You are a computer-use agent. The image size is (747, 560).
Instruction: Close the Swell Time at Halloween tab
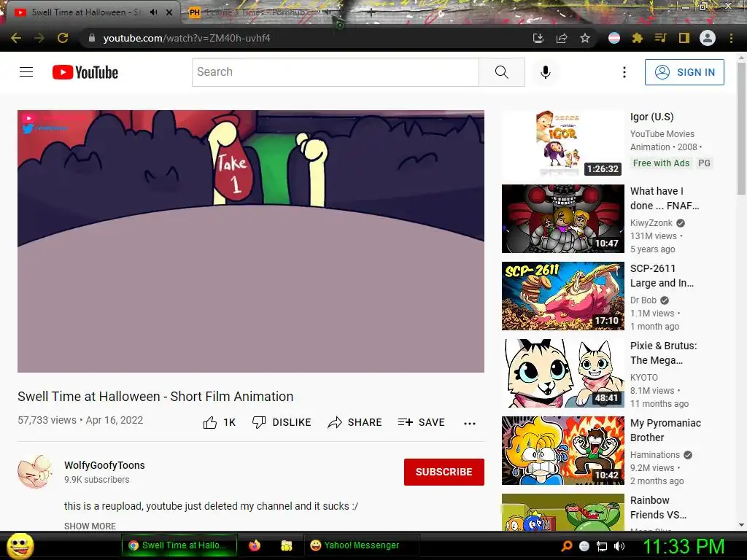169,12
